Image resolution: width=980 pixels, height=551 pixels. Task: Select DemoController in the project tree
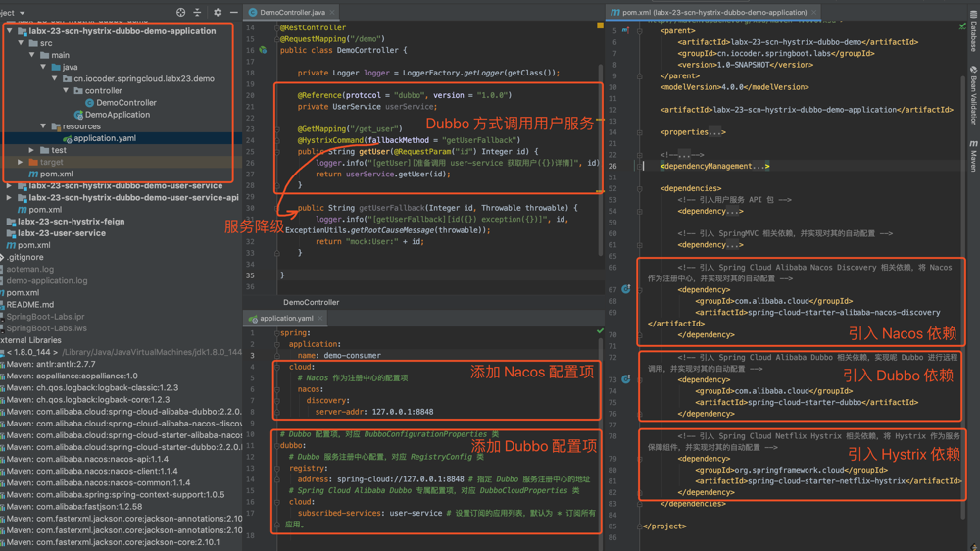pos(126,103)
